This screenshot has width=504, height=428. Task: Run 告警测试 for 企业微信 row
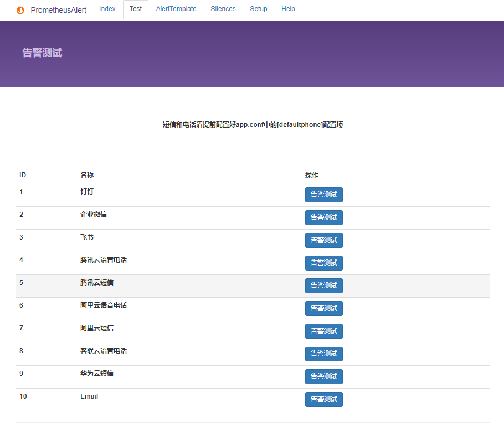(x=323, y=217)
